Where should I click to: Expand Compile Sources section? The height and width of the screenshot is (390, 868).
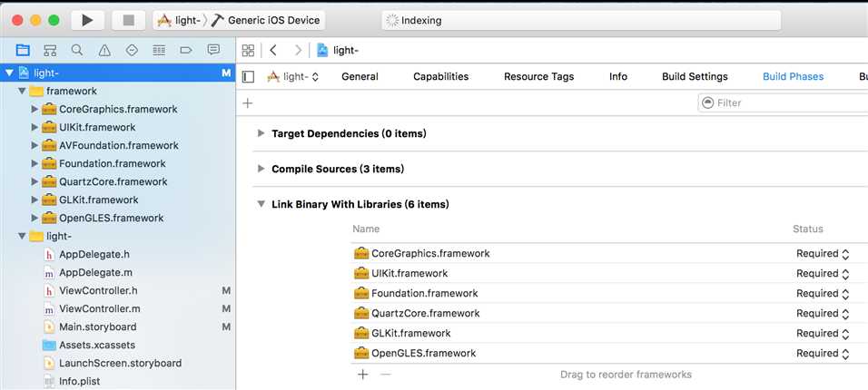[x=261, y=169]
